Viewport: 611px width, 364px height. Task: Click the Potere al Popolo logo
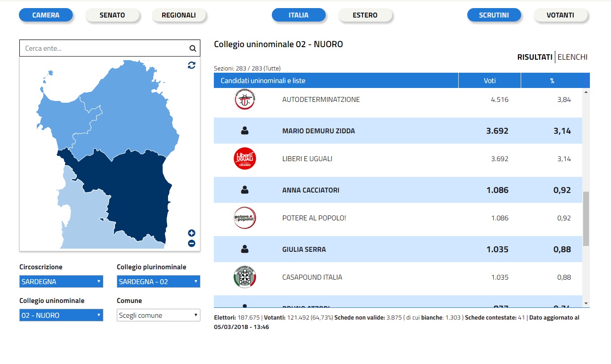pyautogui.click(x=245, y=218)
